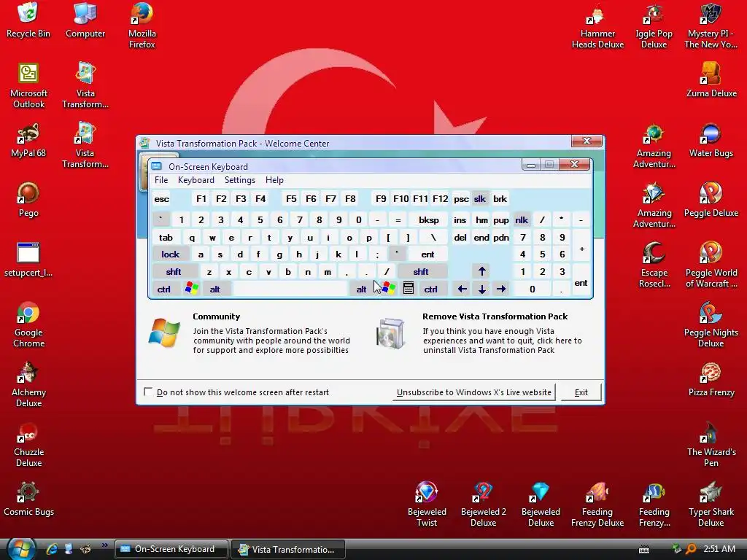Check 'Do not show this welcome screen'
The image size is (747, 560).
tap(148, 392)
